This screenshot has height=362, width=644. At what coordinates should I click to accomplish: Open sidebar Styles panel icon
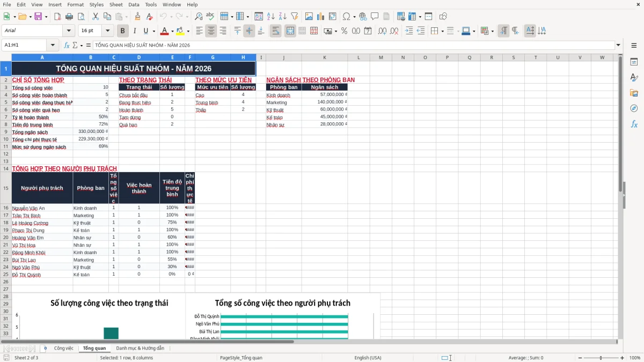tap(634, 78)
